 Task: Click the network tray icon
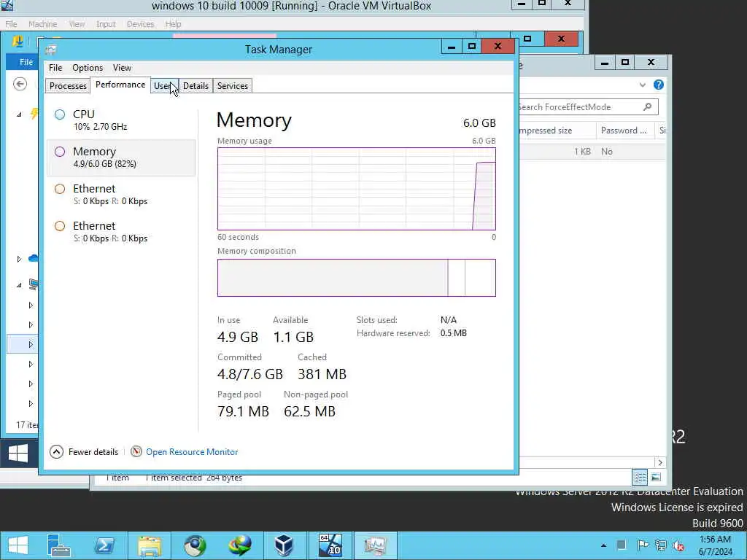[x=661, y=545]
